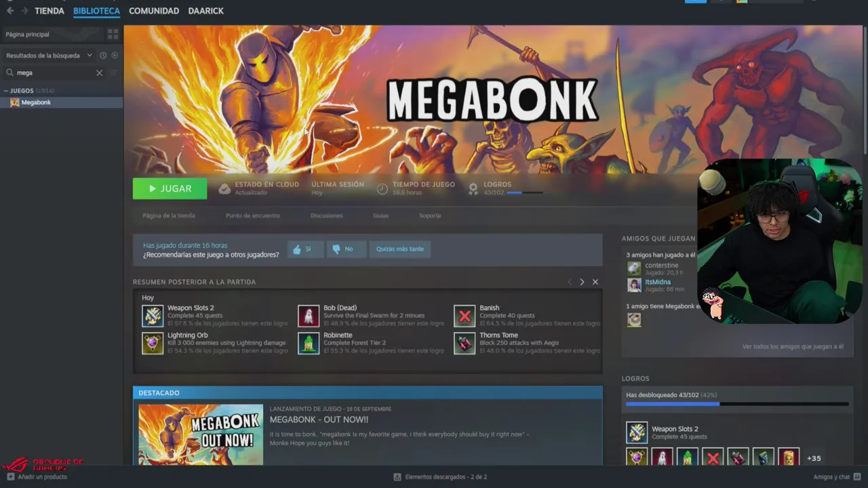
Task: Click the Banish achievement icon
Action: coord(465,316)
